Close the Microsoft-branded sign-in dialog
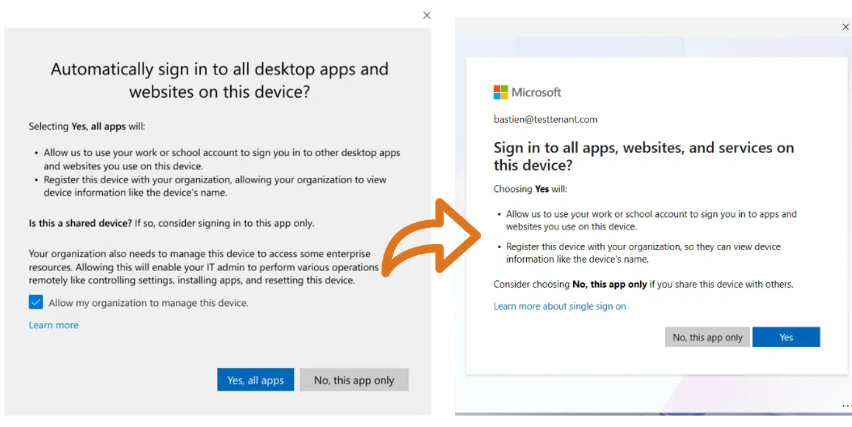 [x=845, y=27]
